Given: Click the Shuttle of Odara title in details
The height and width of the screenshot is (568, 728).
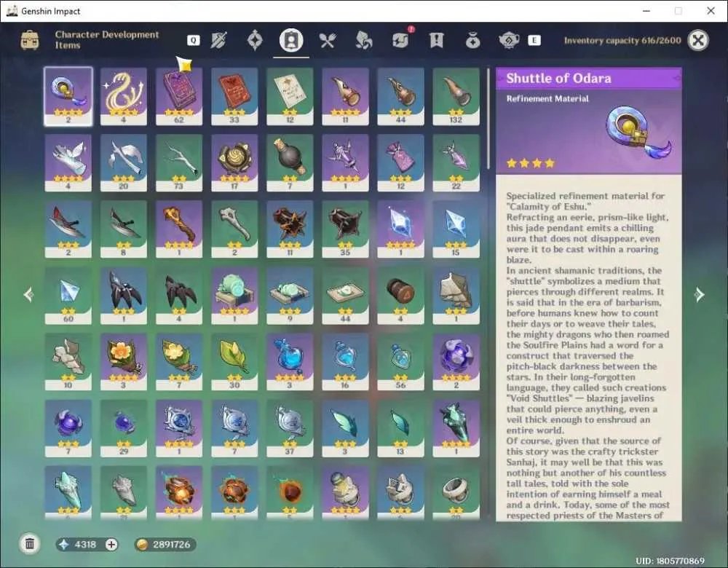Looking at the screenshot, I should (558, 78).
